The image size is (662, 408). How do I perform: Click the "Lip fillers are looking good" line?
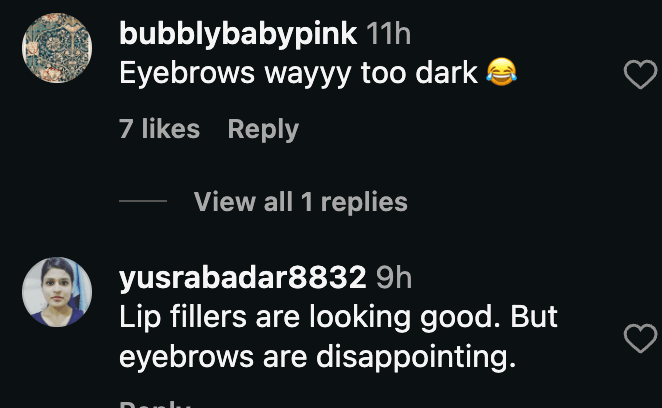338,317
